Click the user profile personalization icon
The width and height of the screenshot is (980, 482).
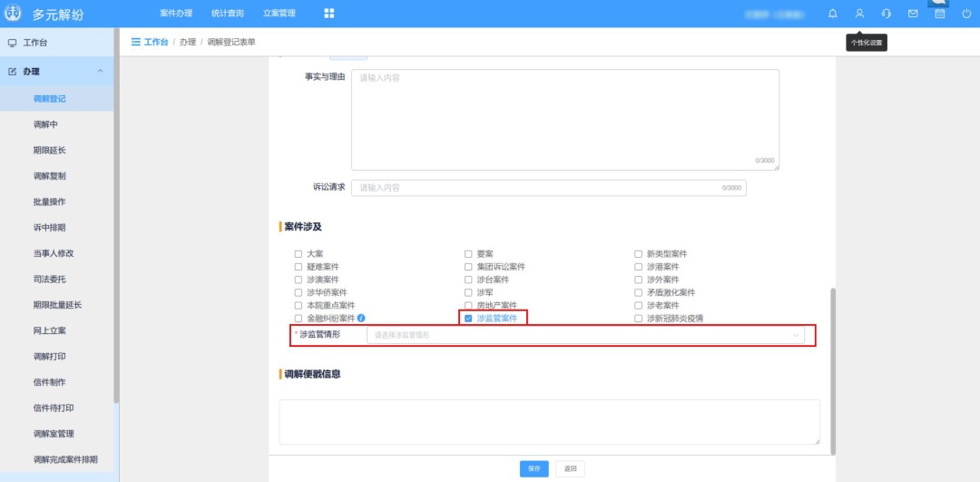(x=859, y=14)
